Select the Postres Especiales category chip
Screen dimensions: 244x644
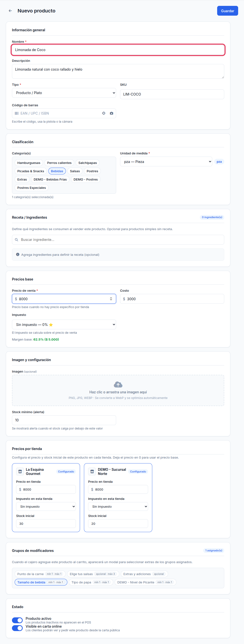pos(31,188)
